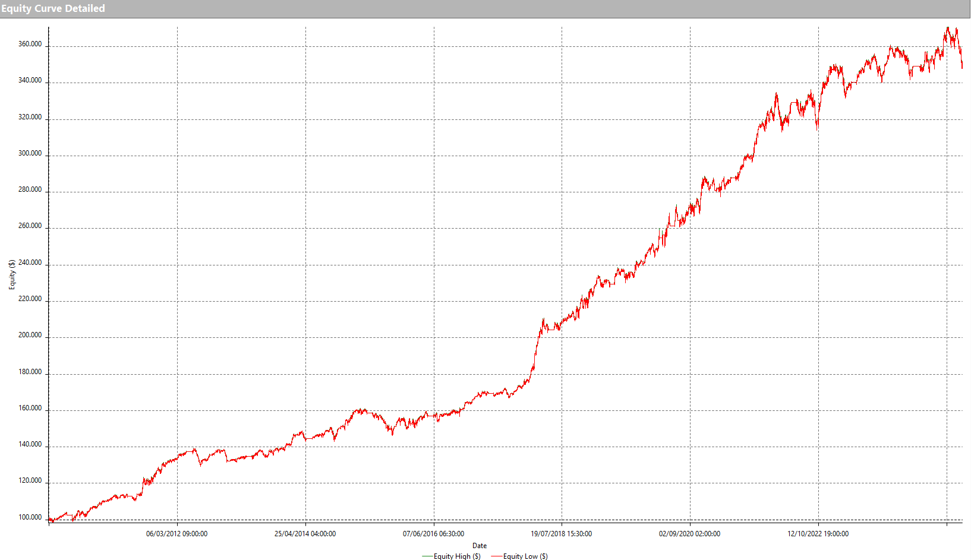Select the 06/03/2012 09:00:00 date label

tap(176, 534)
